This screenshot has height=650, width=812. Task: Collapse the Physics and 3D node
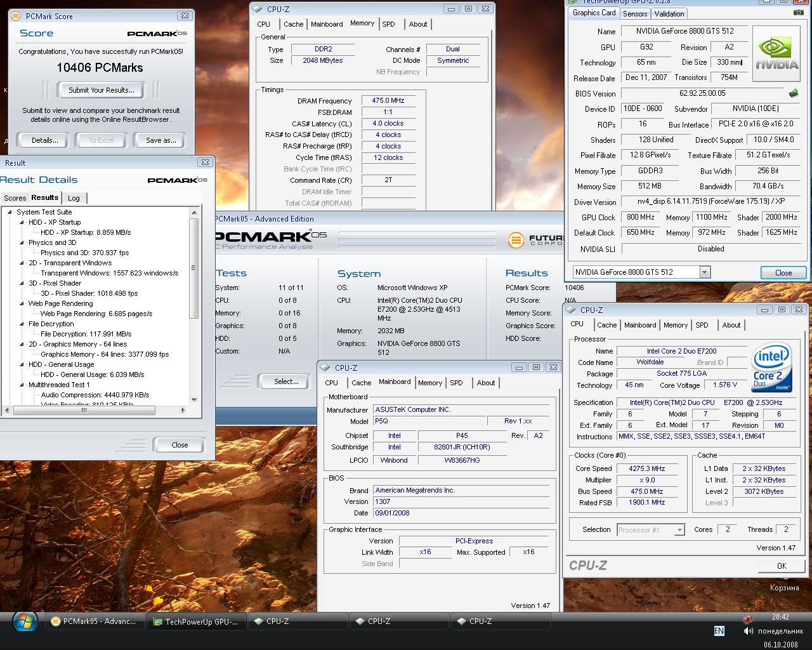(22, 242)
